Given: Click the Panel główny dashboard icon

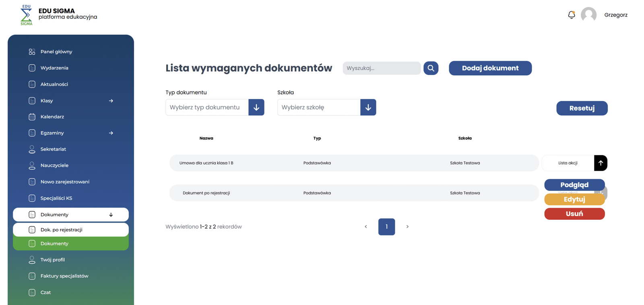Looking at the screenshot, I should pyautogui.click(x=32, y=52).
